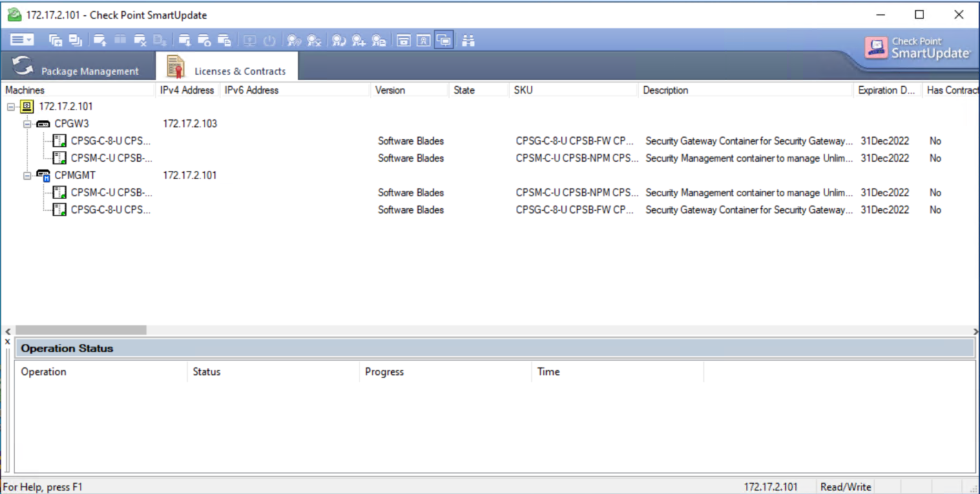The height and width of the screenshot is (494, 980).
Task: Select the CPGW3 gateway entry
Action: pos(72,123)
